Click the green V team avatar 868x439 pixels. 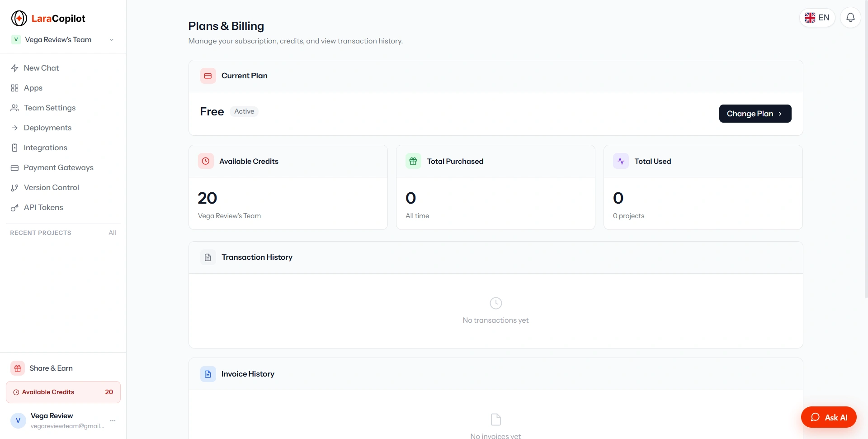pos(16,39)
